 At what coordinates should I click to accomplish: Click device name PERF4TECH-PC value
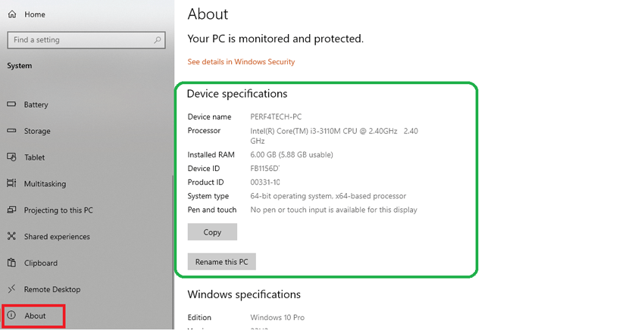click(276, 117)
